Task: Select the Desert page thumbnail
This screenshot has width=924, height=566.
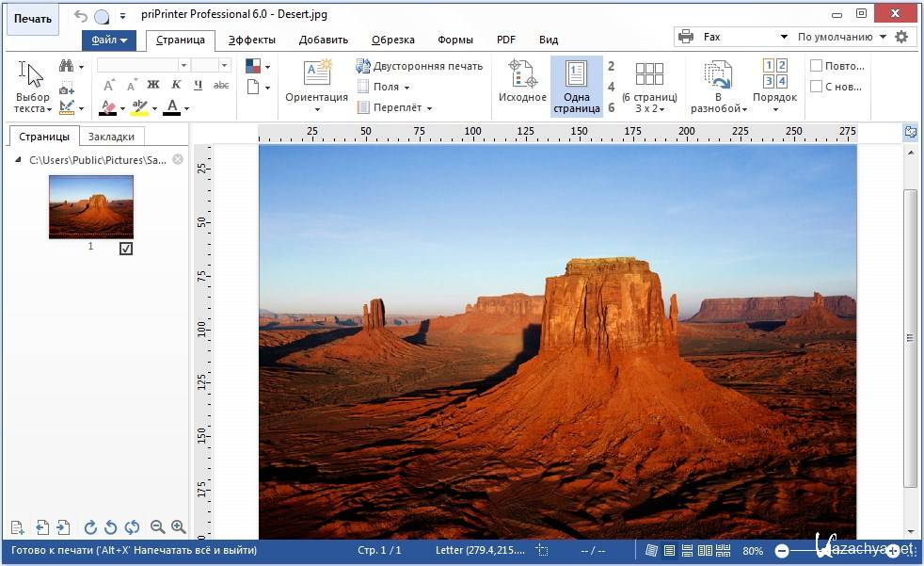Action: pyautogui.click(x=91, y=206)
